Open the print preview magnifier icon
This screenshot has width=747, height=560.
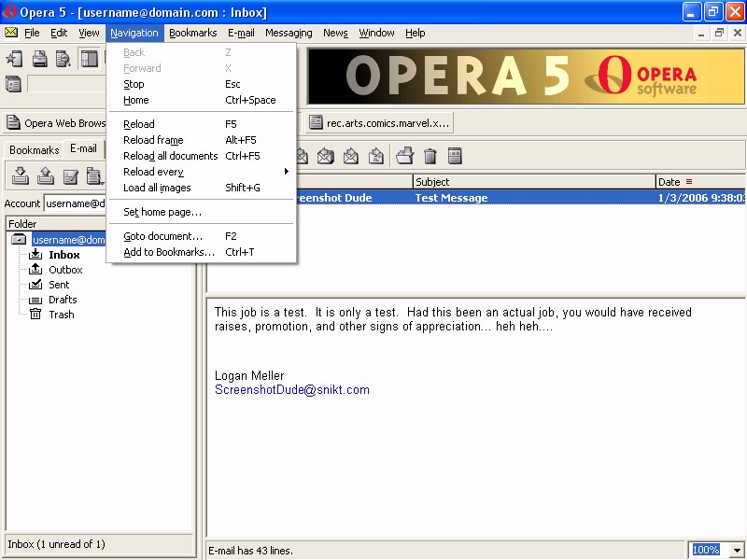[63, 59]
